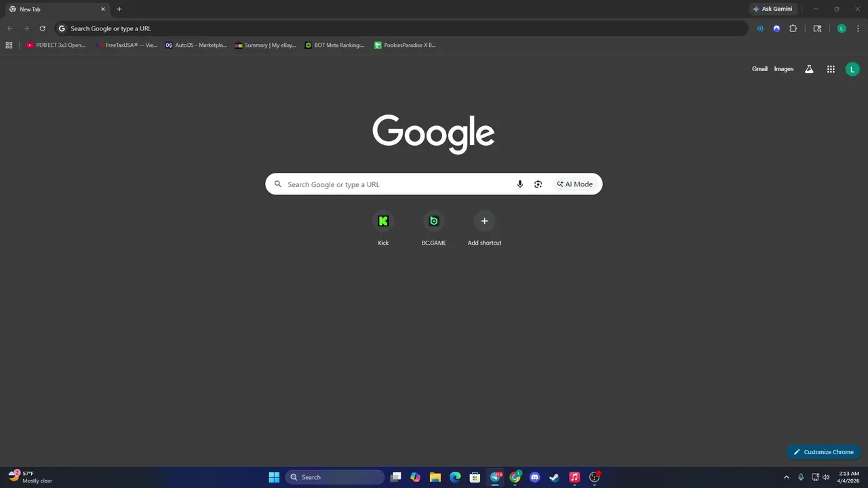Open the Summary | My eBay bookmark
The image size is (868, 488).
click(x=266, y=45)
